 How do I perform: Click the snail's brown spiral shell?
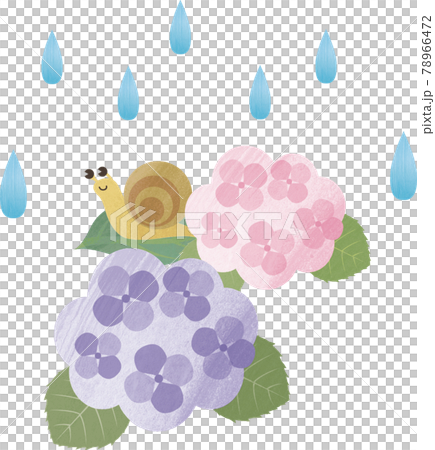point(158,194)
